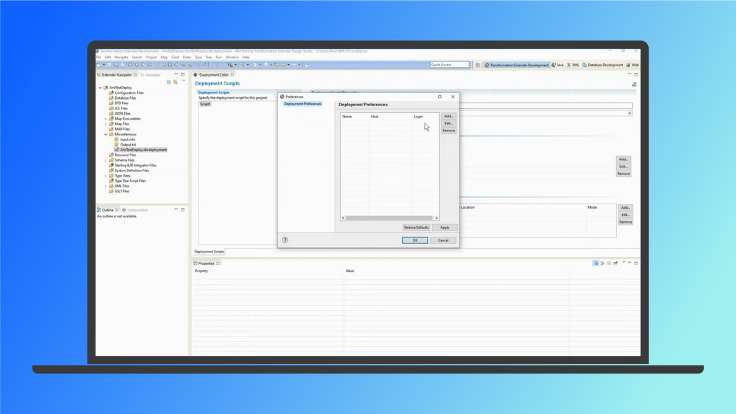Click the Apply button in Preferences

[x=445, y=227]
